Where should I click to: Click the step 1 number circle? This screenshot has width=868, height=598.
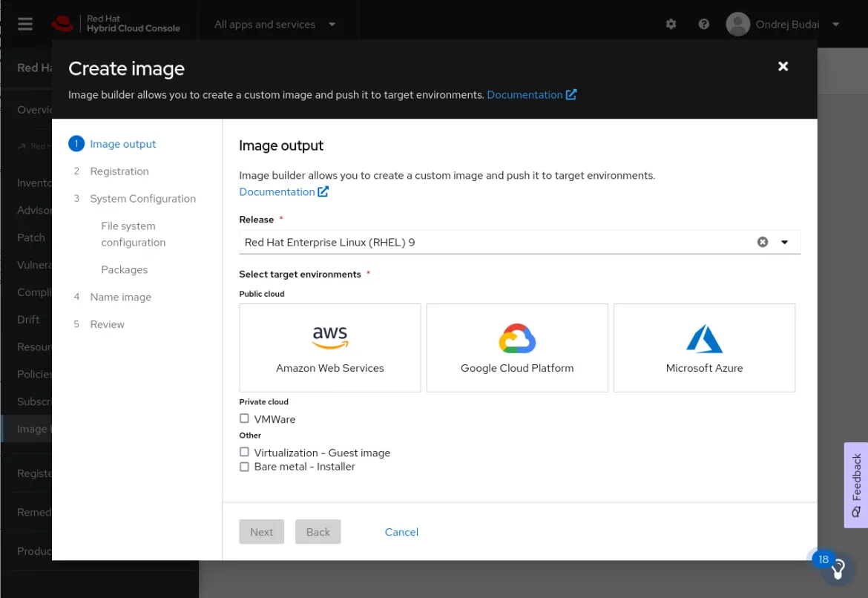point(76,143)
